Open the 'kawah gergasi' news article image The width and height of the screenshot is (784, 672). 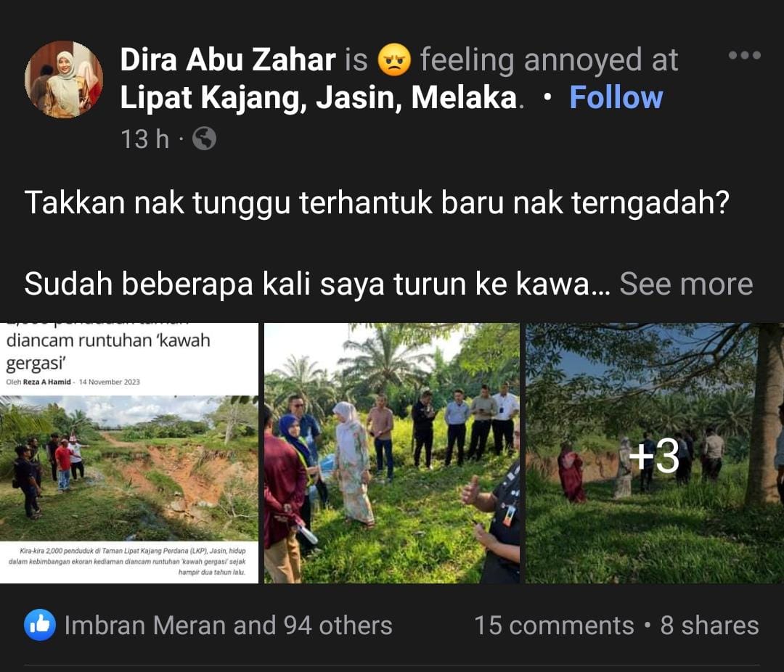(129, 453)
